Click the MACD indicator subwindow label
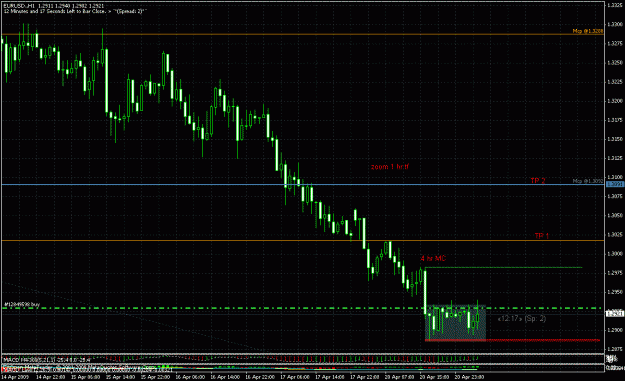This screenshot has height=381, width=625. (47, 359)
